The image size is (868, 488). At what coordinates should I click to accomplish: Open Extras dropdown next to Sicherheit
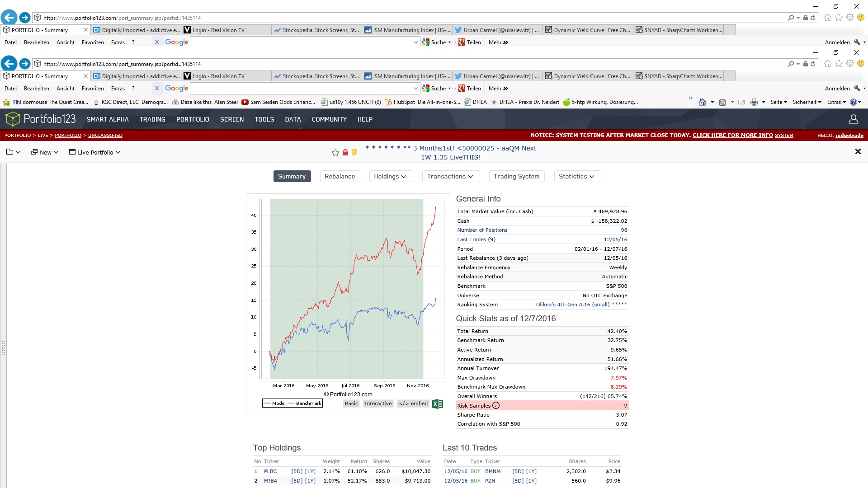tap(836, 102)
